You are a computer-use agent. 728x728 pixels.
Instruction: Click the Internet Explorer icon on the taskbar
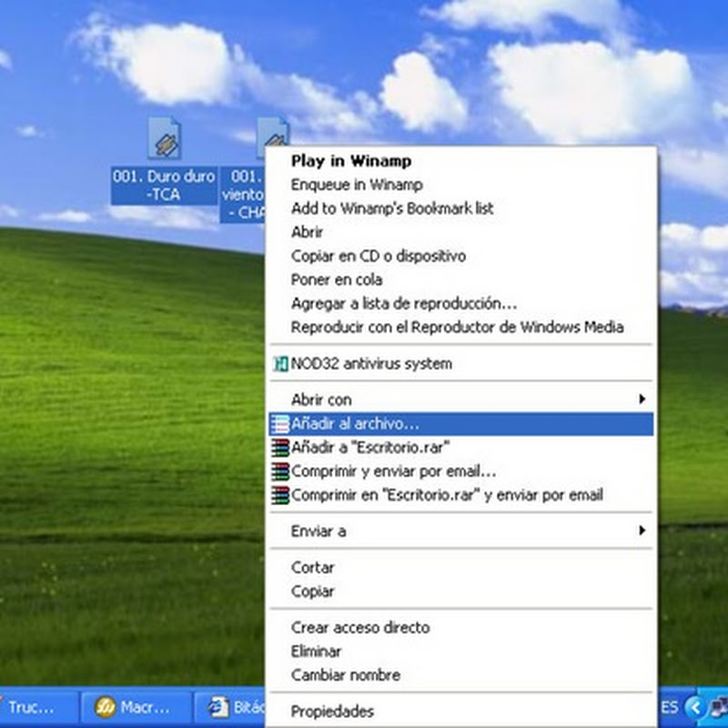click(218, 707)
